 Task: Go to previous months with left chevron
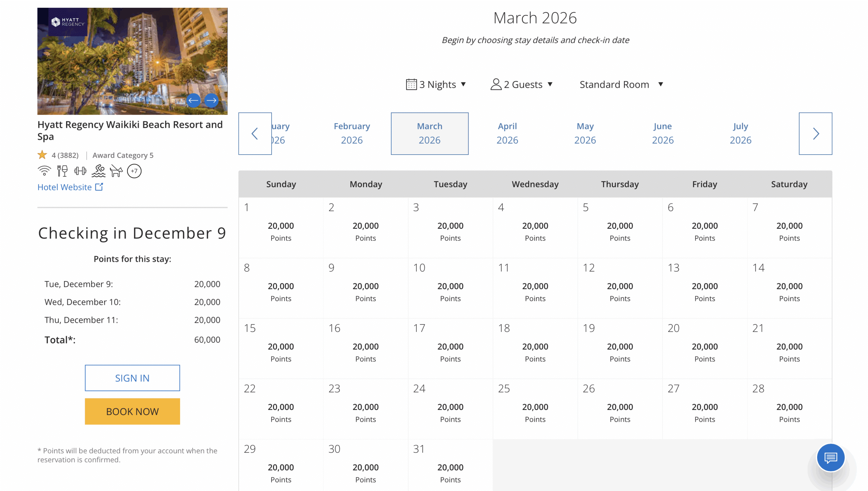point(255,134)
